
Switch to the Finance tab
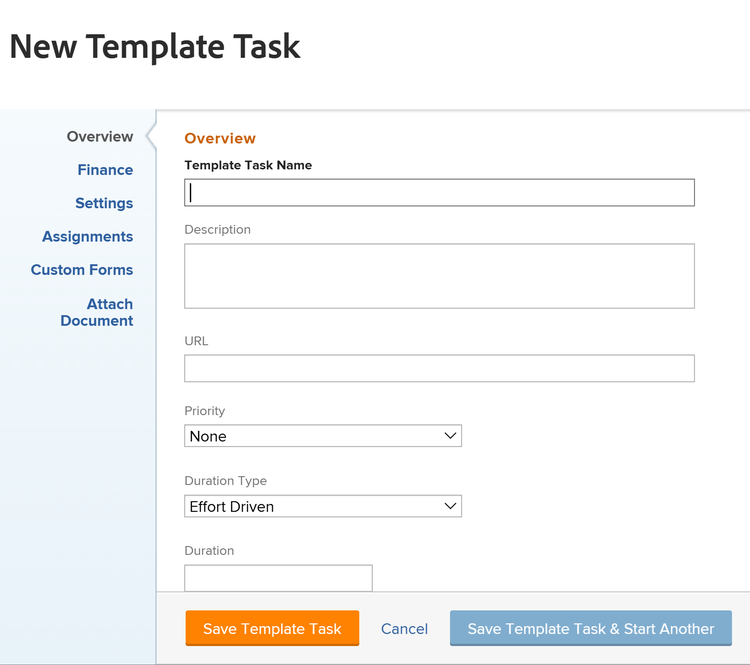click(105, 170)
